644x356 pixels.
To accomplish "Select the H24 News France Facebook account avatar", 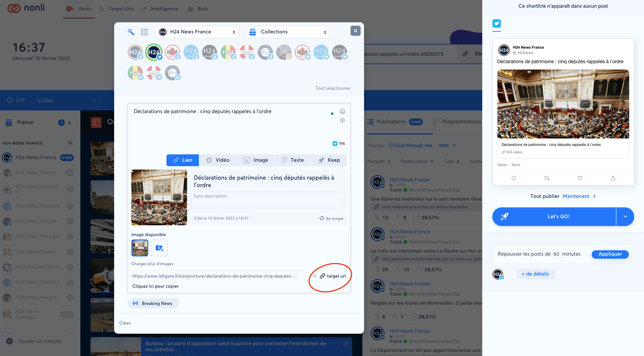I will coord(135,52).
